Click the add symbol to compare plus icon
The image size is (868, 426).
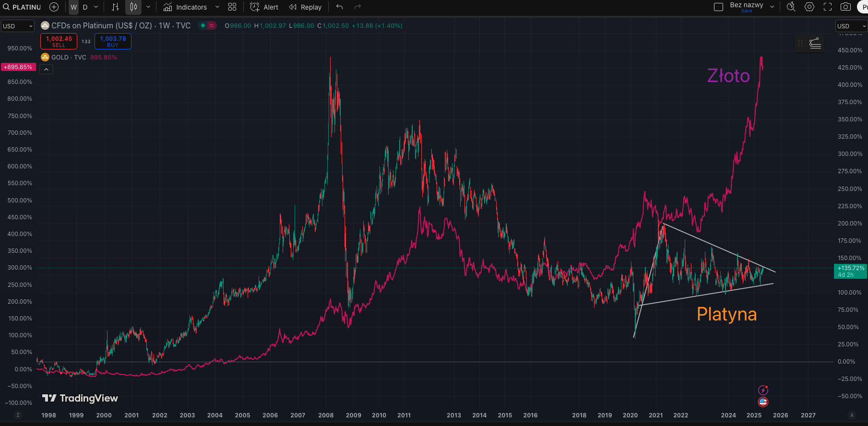point(54,7)
